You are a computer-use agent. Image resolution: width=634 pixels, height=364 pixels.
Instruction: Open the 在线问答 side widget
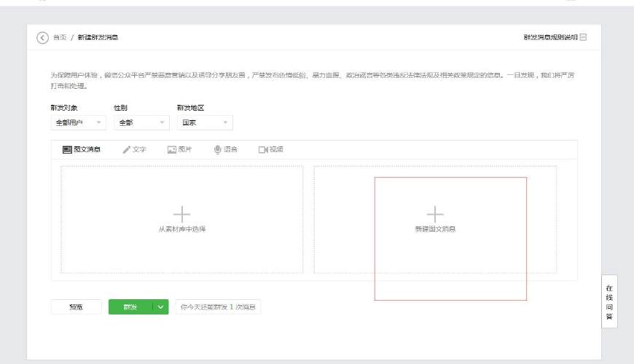609,302
